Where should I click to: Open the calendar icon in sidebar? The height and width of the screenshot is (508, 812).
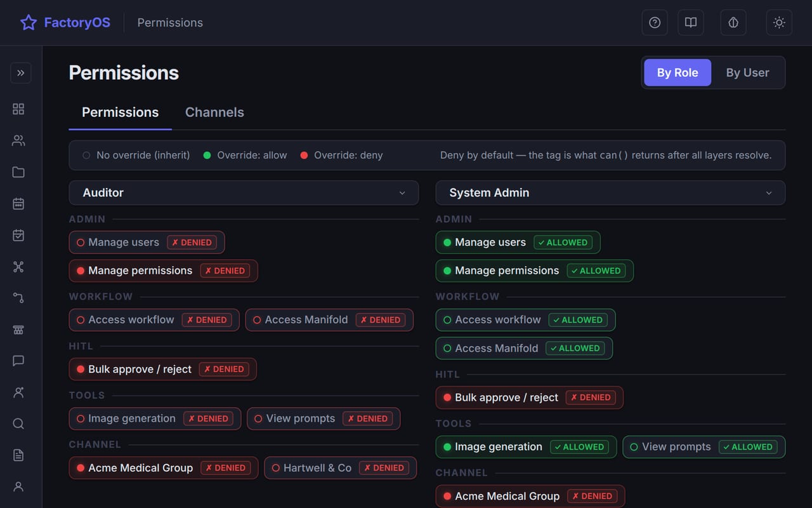[18, 204]
